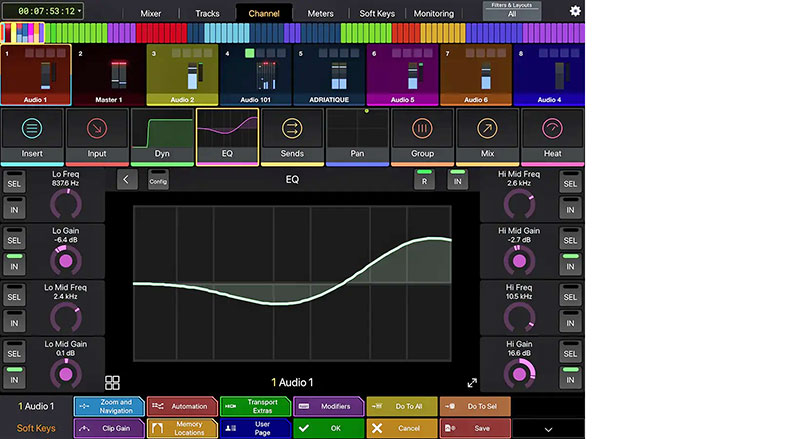The height and width of the screenshot is (439, 800).
Task: Click the Transport Extras soft key
Action: point(255,406)
